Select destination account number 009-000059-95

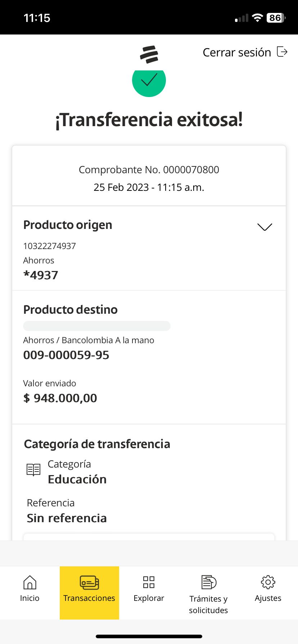pyautogui.click(x=66, y=355)
